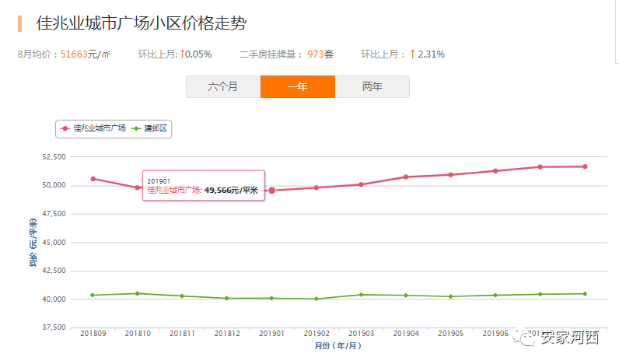Toggle 建邺区 series in legend
Image resolution: width=619 pixels, height=364 pixels.
(x=149, y=128)
